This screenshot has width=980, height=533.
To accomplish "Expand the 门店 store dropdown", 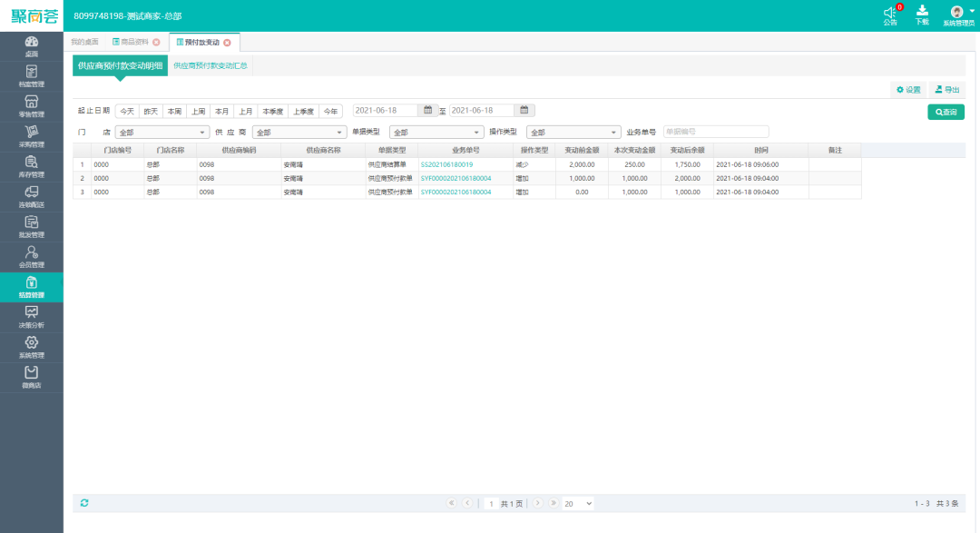I will pos(162,133).
